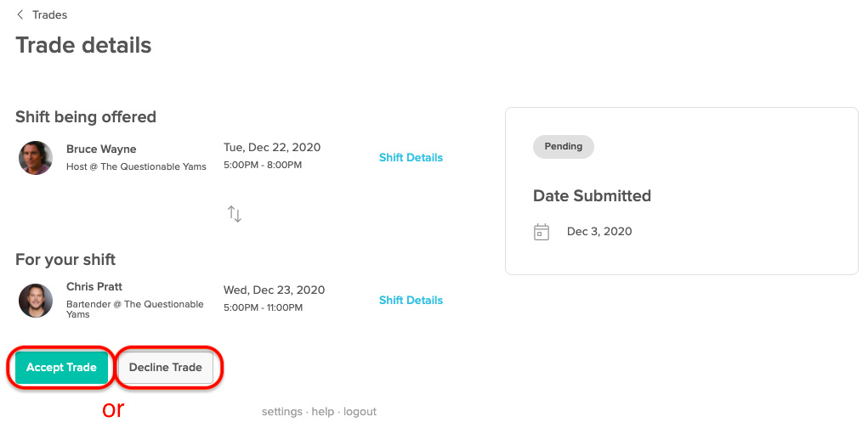Click the Date Submitted heading
Image resolution: width=868 pixels, height=428 pixels.
(592, 196)
